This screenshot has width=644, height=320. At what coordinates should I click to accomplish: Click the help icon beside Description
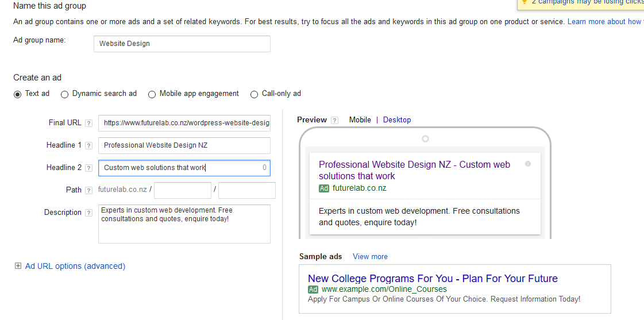(x=88, y=213)
